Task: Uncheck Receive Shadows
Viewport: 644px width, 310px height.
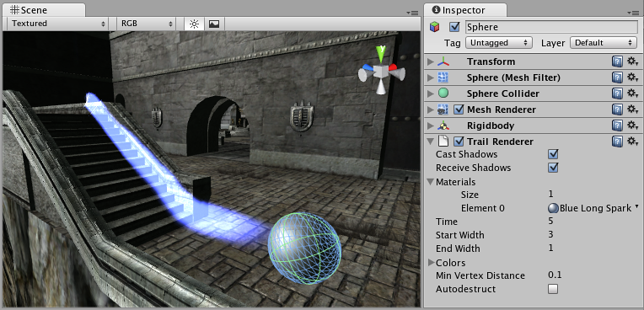Action: [x=553, y=168]
